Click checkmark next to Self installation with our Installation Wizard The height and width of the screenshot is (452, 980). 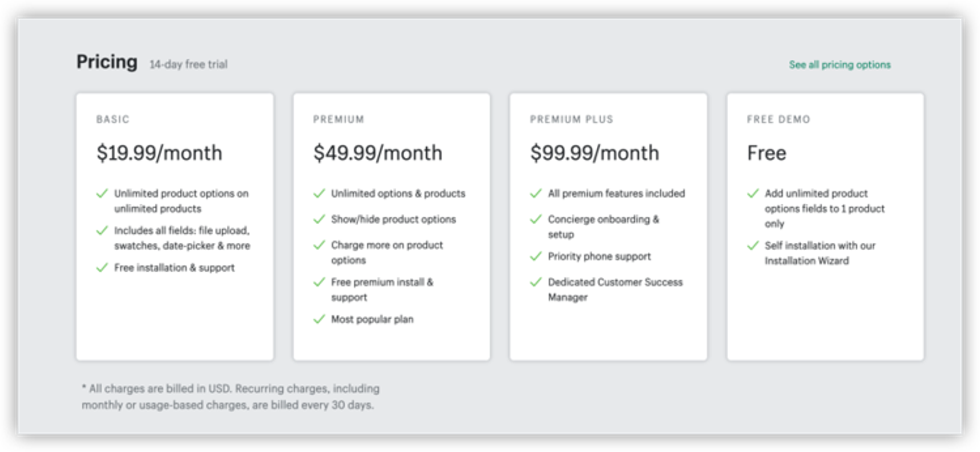click(753, 245)
